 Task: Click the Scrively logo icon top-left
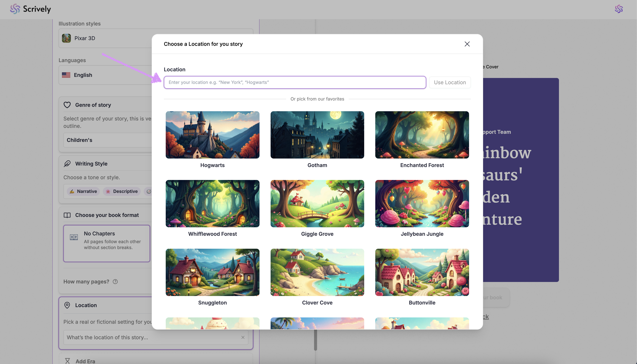point(15,9)
